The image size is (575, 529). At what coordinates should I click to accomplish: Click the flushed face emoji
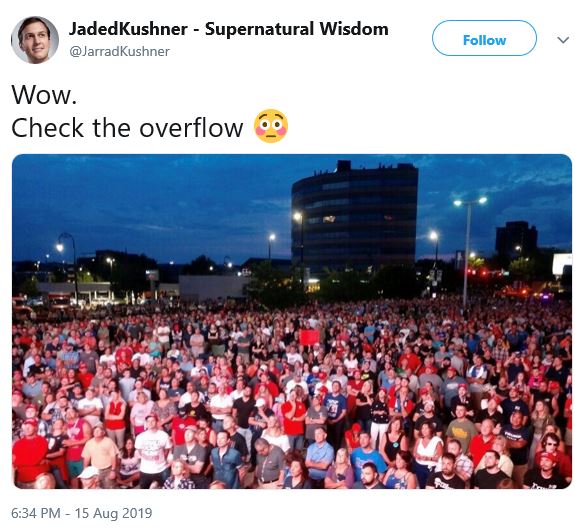point(271,126)
